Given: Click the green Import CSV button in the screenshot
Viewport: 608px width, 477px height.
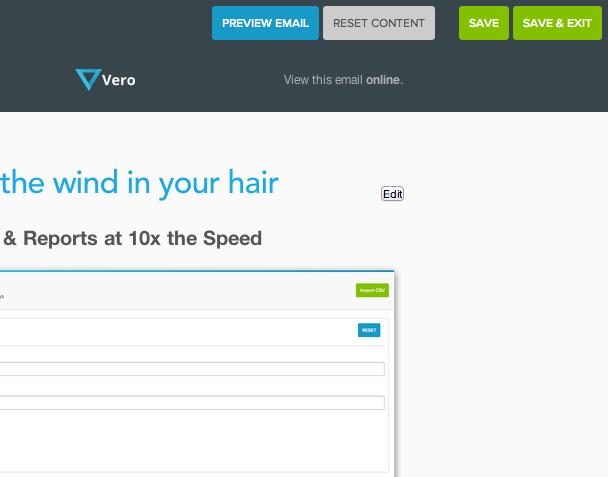Looking at the screenshot, I should pos(371,291).
